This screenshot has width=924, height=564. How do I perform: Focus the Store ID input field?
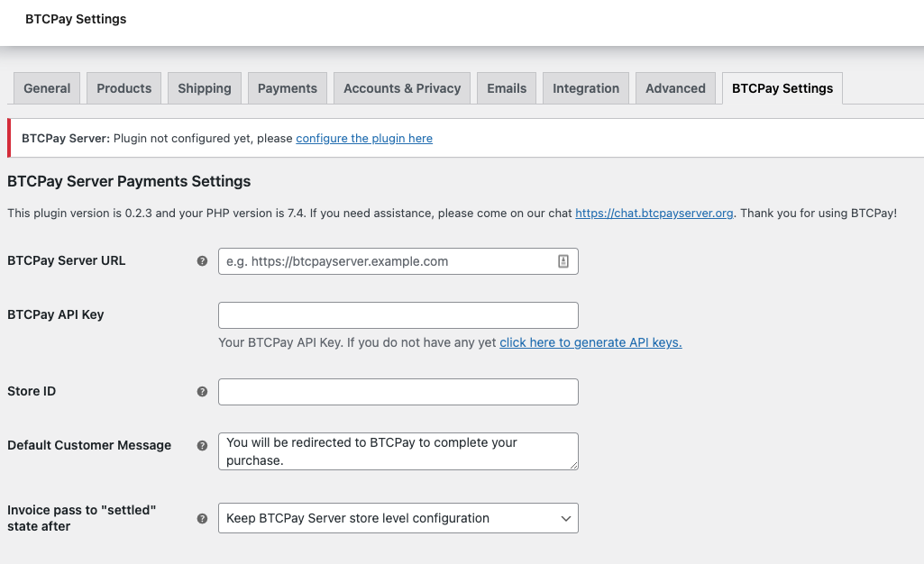(398, 392)
